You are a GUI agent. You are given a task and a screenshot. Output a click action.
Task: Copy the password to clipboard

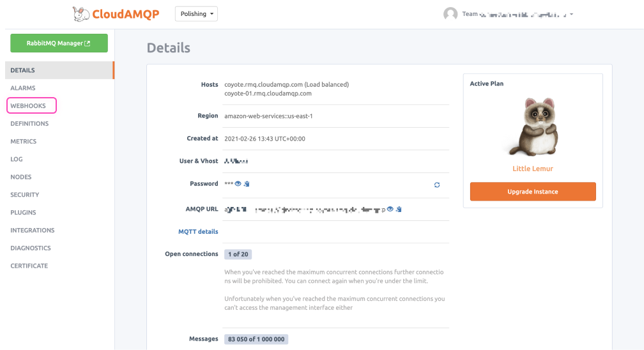[x=246, y=184]
